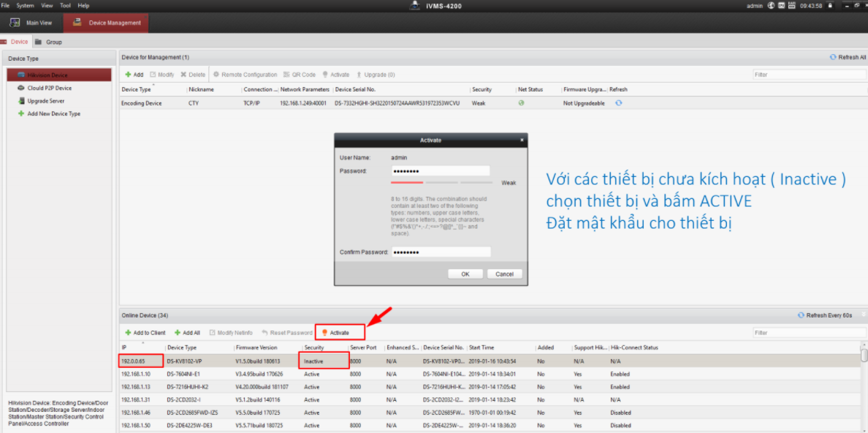Click the Reset Password icon
Viewport: 868px width, 433px height.
click(286, 331)
